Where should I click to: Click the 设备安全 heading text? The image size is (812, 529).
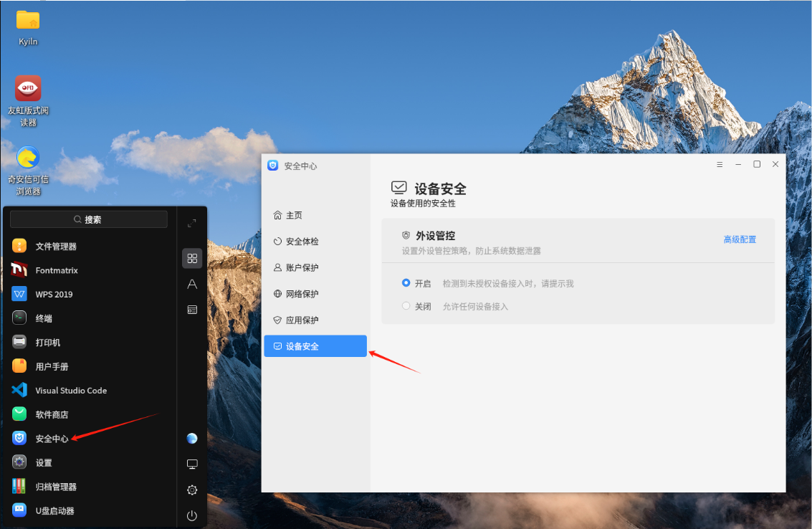tap(440, 189)
